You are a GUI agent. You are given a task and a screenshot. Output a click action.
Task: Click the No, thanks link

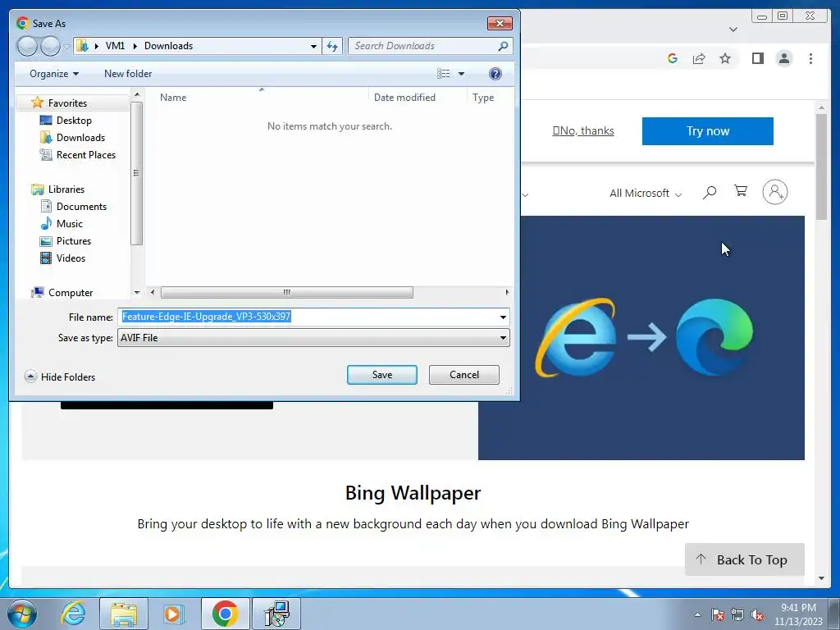[x=583, y=130]
